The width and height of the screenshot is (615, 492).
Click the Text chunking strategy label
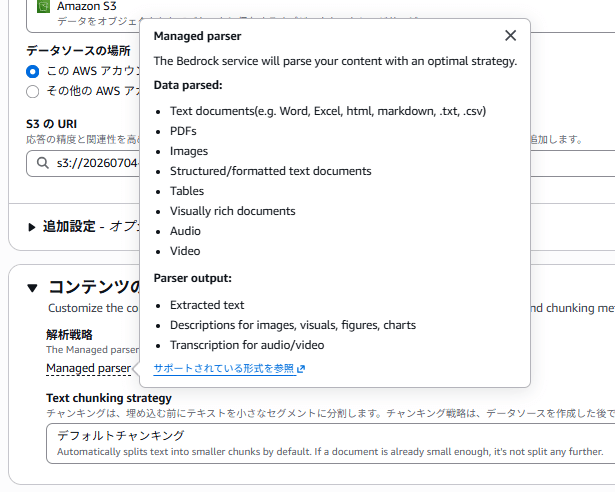pos(109,398)
